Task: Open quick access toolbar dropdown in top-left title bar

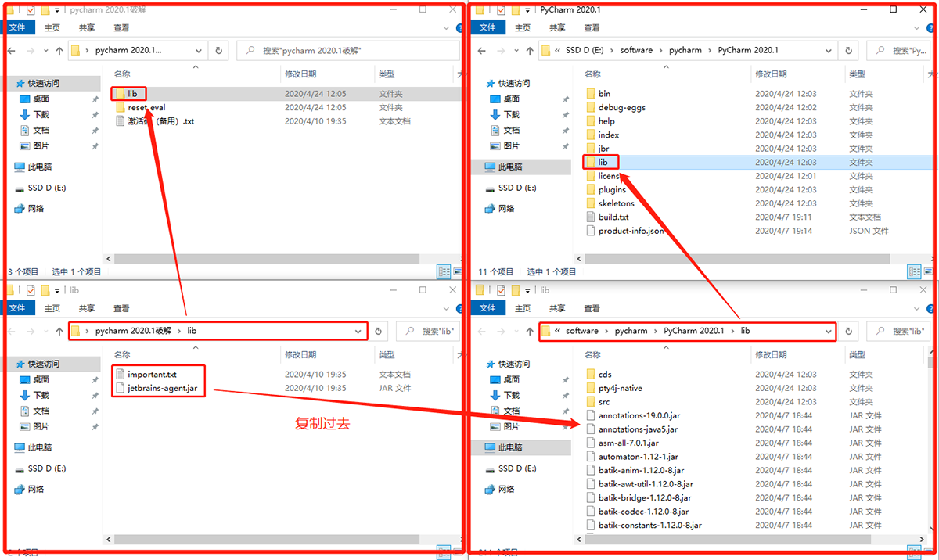Action: click(x=59, y=9)
